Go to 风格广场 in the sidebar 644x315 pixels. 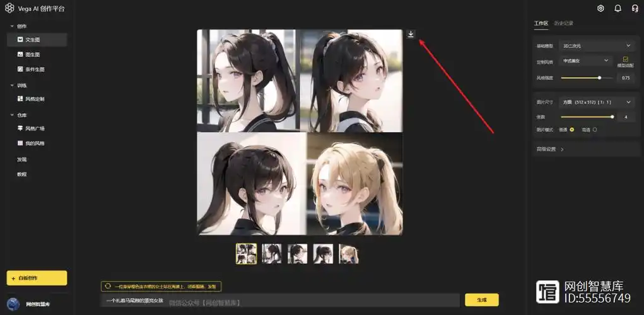34,129
